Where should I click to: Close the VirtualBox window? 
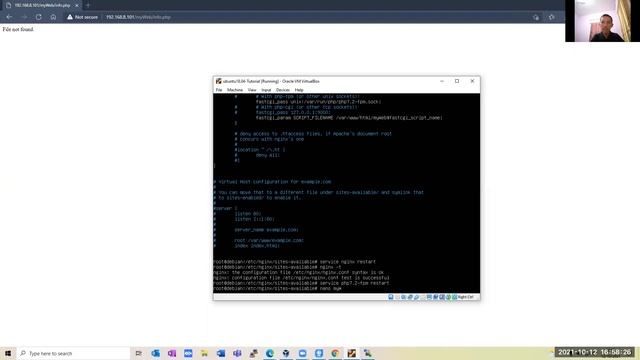pos(472,81)
